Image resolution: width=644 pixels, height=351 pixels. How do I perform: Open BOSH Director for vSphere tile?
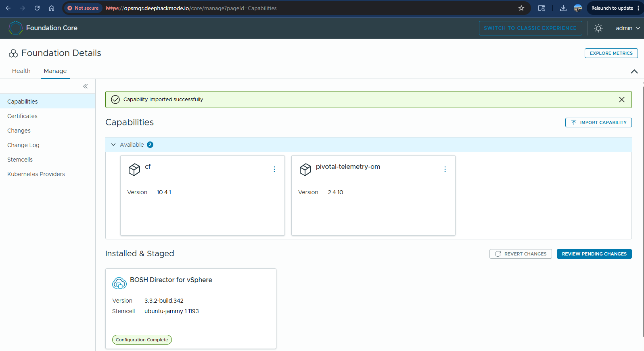coord(191,309)
